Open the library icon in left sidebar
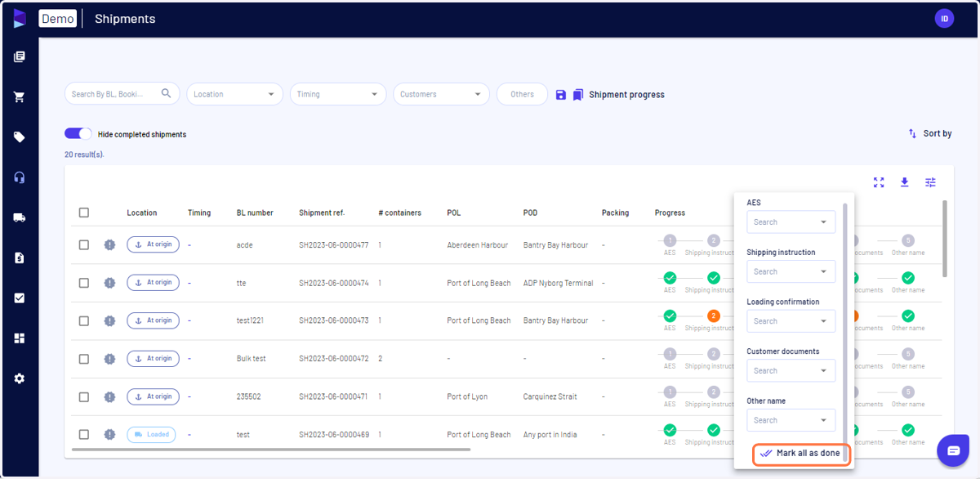980x479 pixels. click(20, 56)
